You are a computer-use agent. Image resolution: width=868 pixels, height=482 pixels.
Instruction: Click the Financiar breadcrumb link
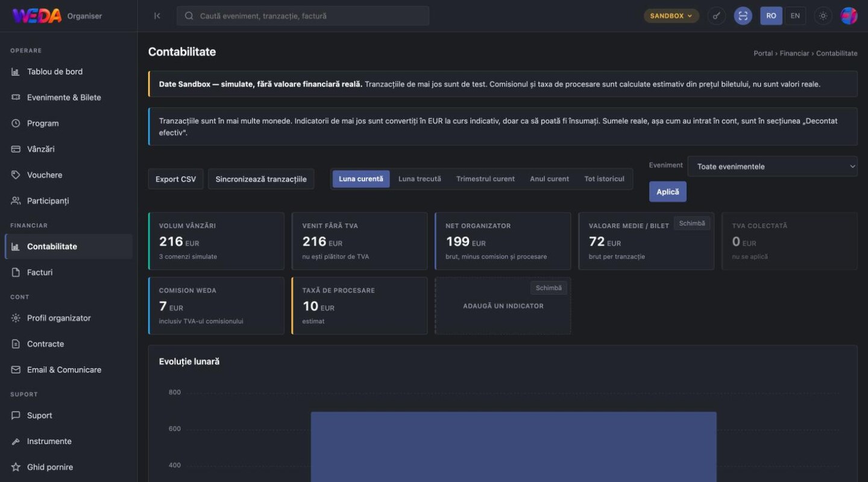[794, 54]
